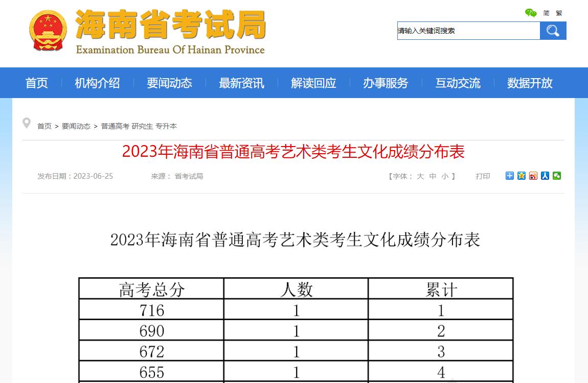588x383 pixels.
Task: Open the 数据开放 navigation menu
Action: 530,83
